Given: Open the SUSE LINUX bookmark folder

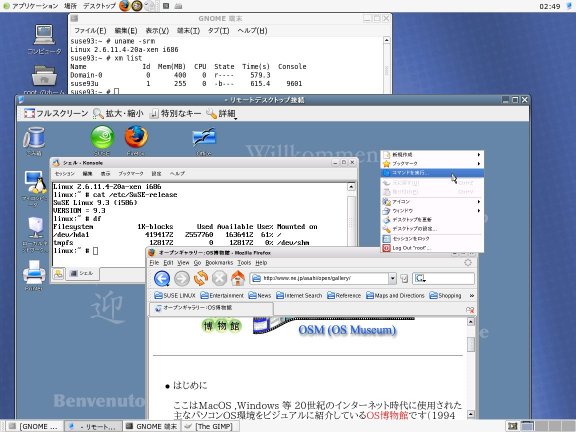Looking at the screenshot, I should [175, 295].
